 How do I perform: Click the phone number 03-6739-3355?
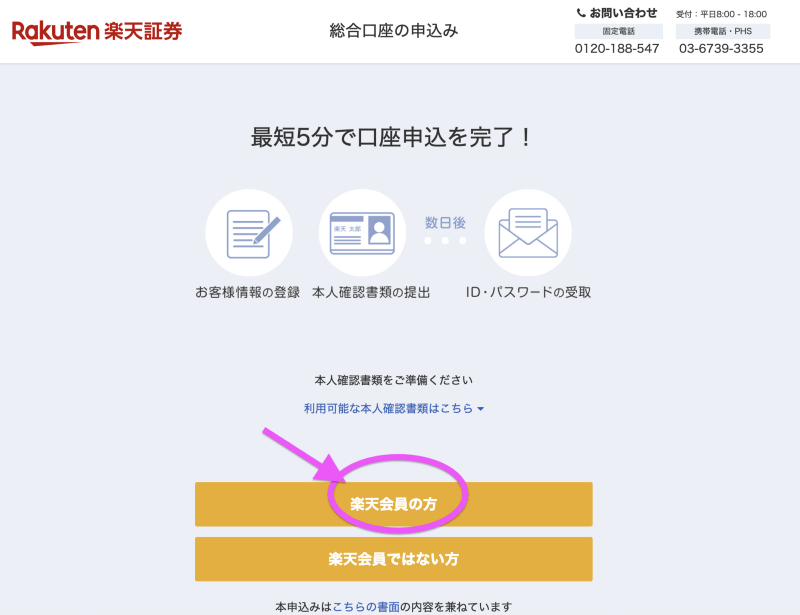(721, 48)
